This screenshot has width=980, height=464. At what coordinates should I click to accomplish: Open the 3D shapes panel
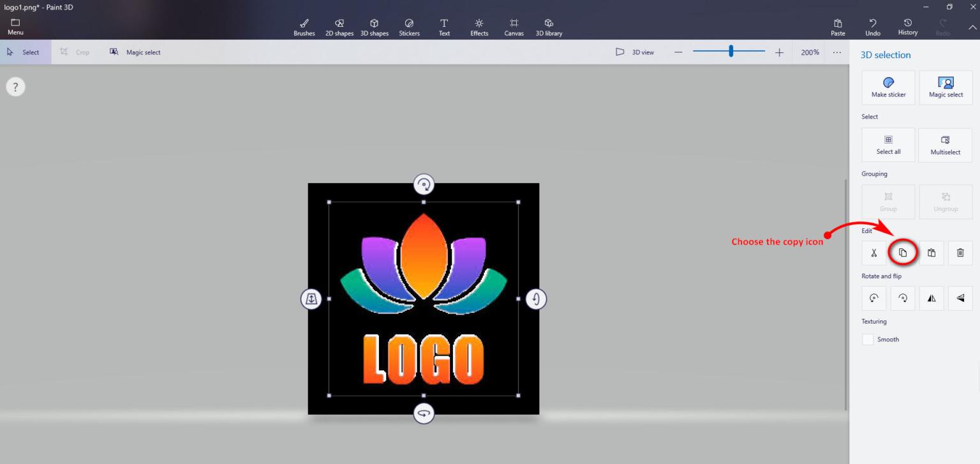point(375,27)
